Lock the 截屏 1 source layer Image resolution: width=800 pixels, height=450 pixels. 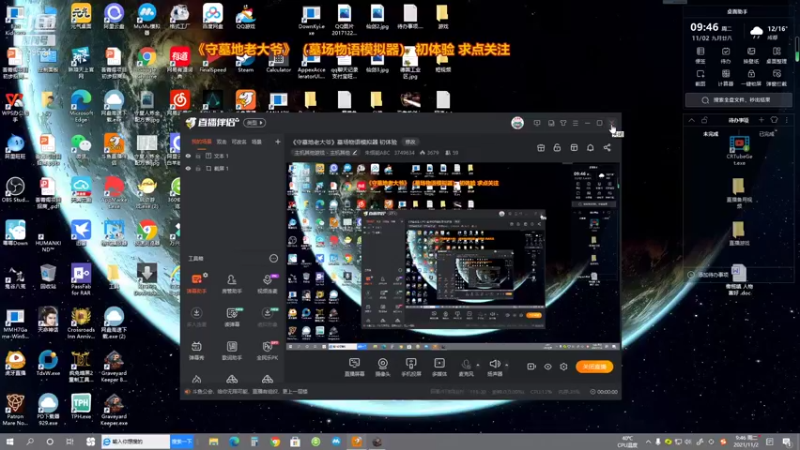coord(198,168)
